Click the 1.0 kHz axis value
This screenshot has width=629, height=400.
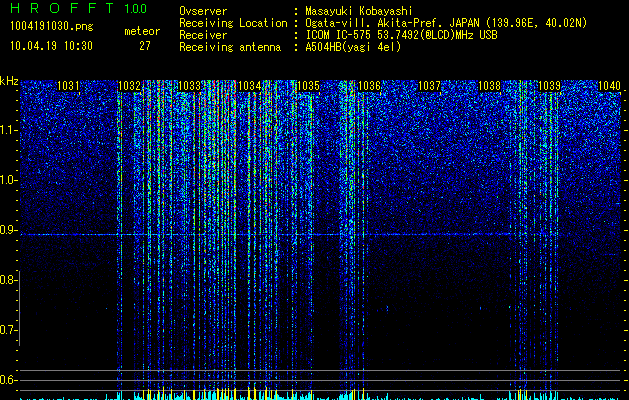(x=9, y=180)
